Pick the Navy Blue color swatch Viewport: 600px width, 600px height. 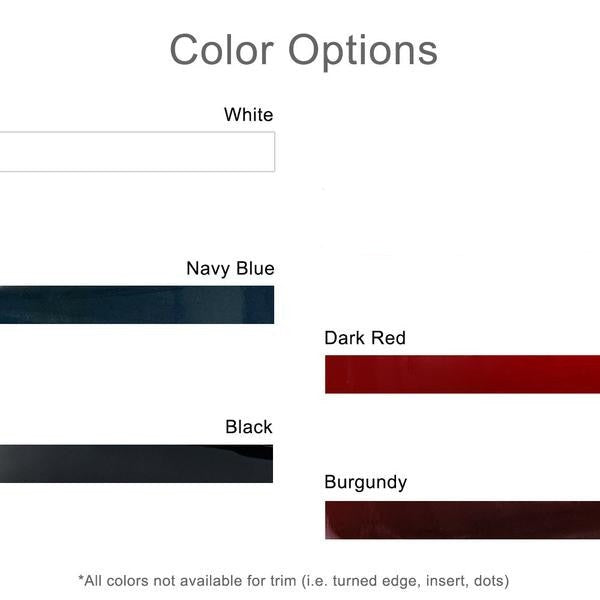(x=137, y=304)
